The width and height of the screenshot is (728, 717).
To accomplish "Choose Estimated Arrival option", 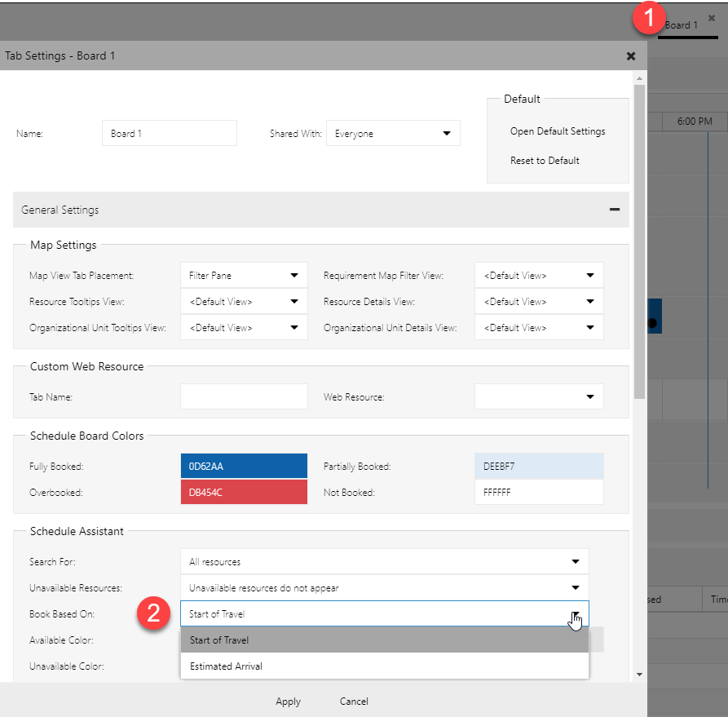I will (x=384, y=666).
